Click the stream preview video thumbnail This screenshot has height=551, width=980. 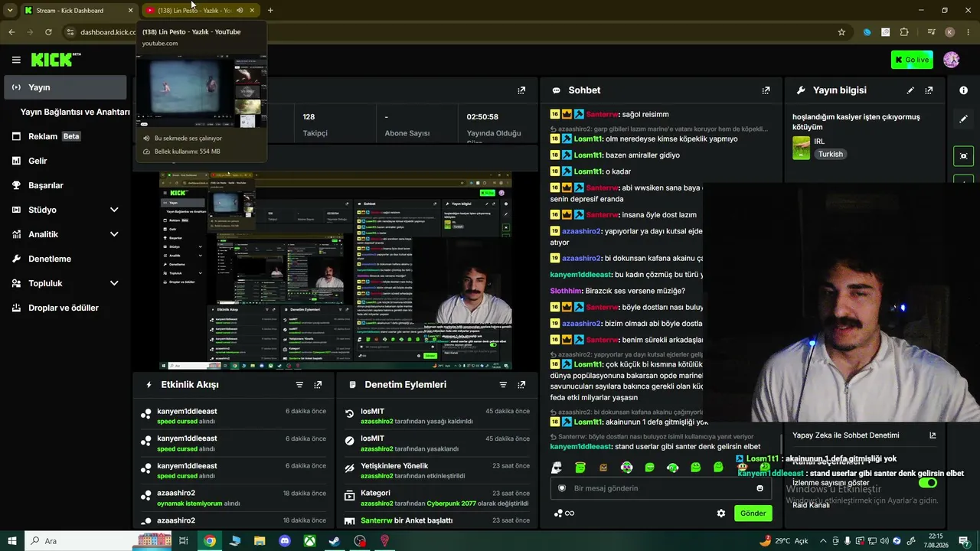point(336,271)
